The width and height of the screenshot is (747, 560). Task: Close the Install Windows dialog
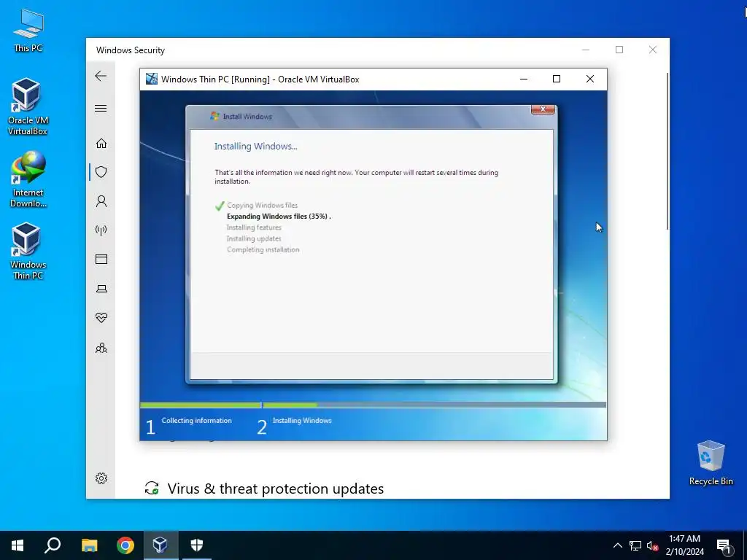click(x=543, y=109)
